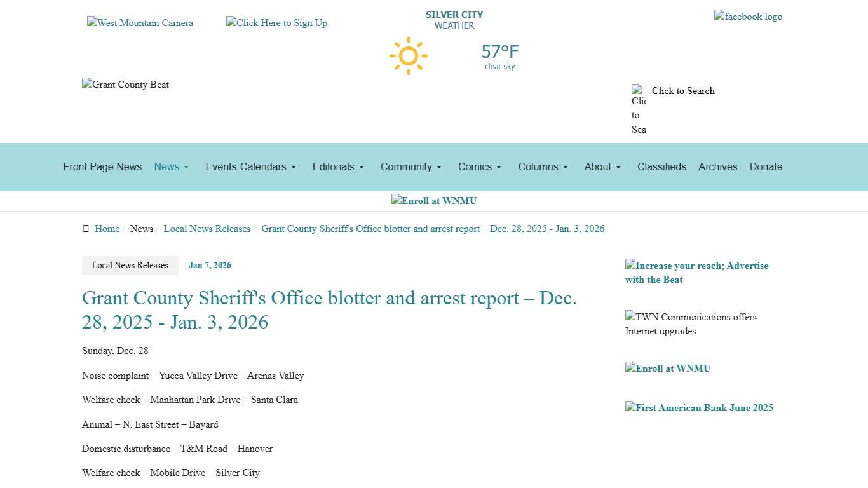This screenshot has height=488, width=868.
Task: Click the West Mountain Camera image
Action: tap(140, 23)
